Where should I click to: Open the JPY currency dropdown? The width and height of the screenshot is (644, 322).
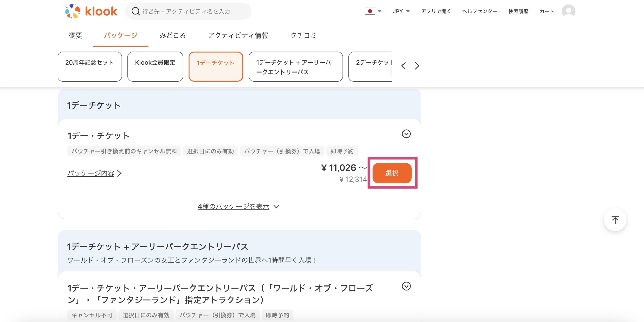(401, 11)
